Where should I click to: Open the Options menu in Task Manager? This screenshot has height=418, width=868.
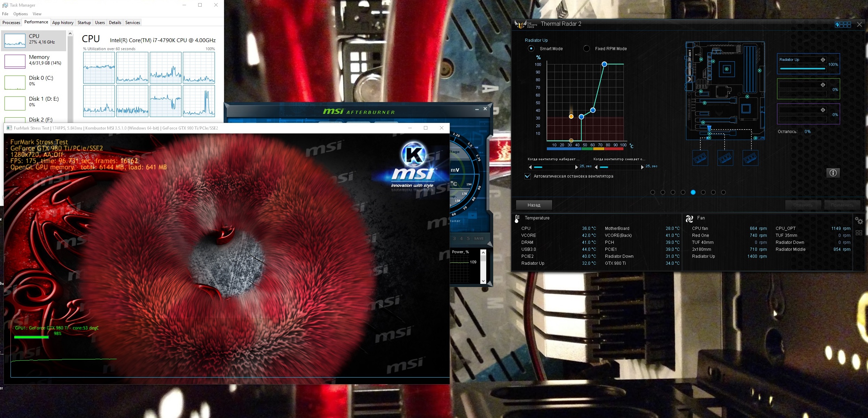tap(21, 14)
